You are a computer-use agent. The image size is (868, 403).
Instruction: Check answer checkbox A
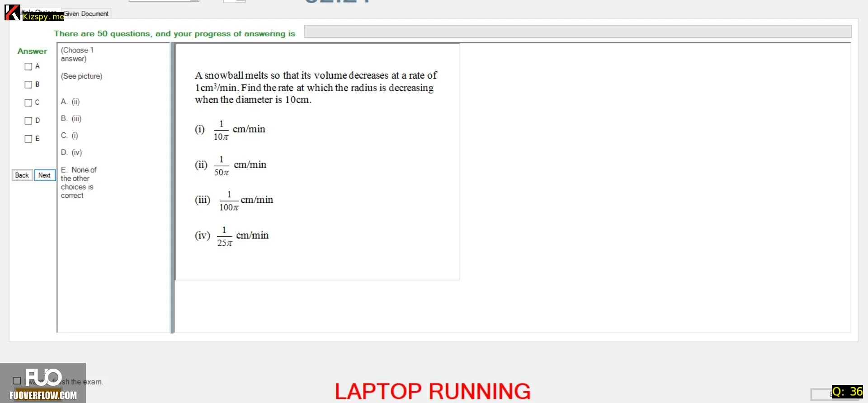(28, 66)
